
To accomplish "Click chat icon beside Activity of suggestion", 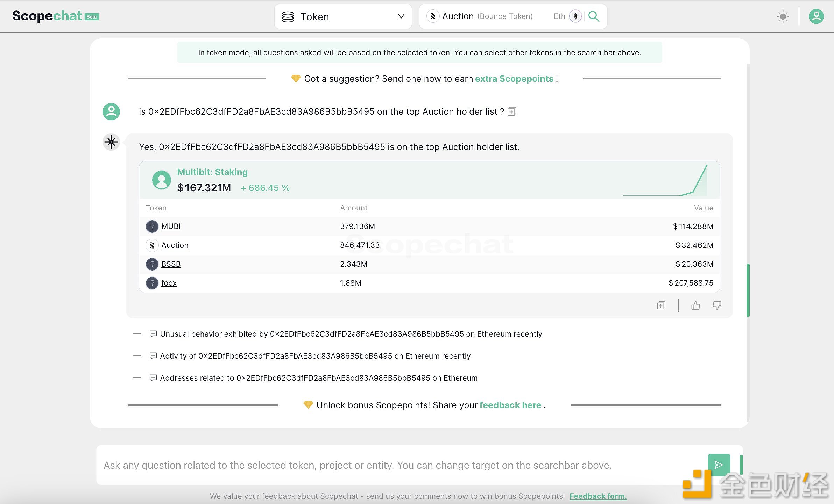I will point(153,356).
